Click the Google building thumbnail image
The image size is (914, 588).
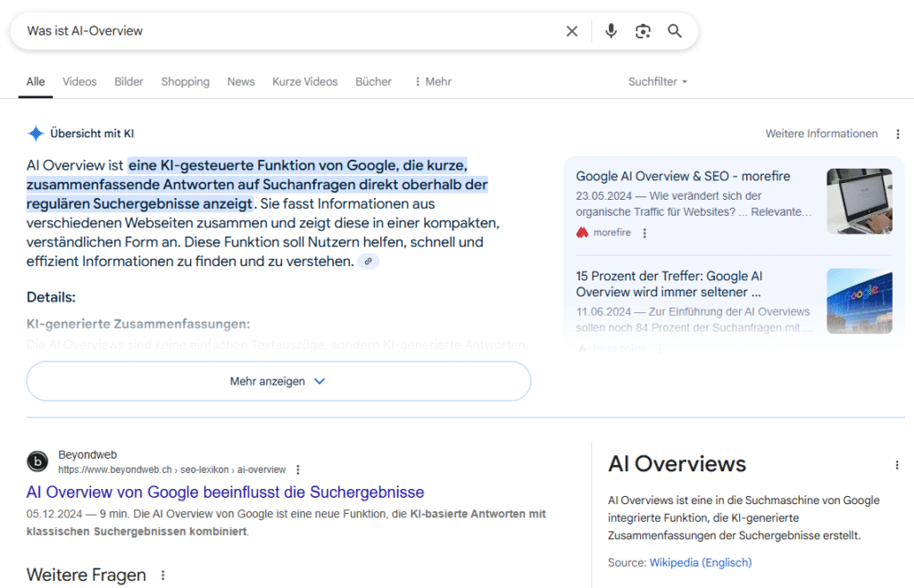click(860, 302)
